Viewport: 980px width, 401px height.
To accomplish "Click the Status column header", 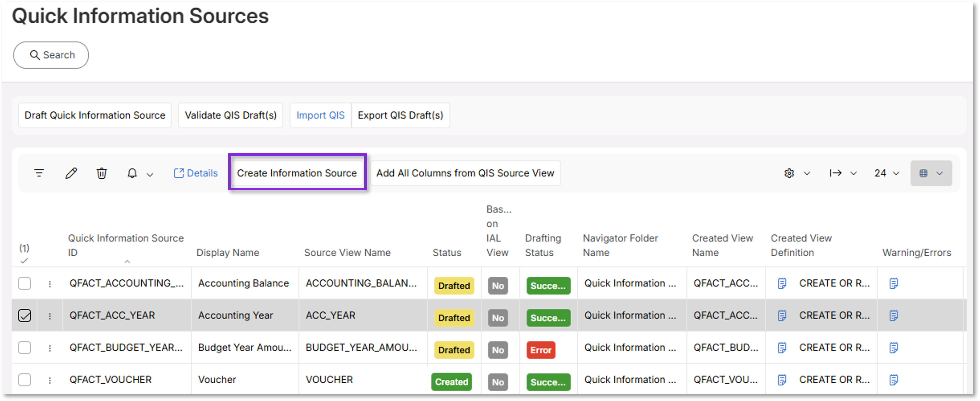I will click(x=447, y=253).
